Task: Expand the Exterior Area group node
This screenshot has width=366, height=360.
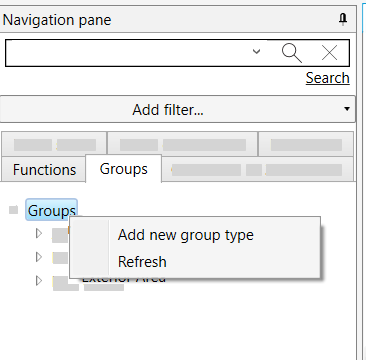Action: (x=39, y=281)
